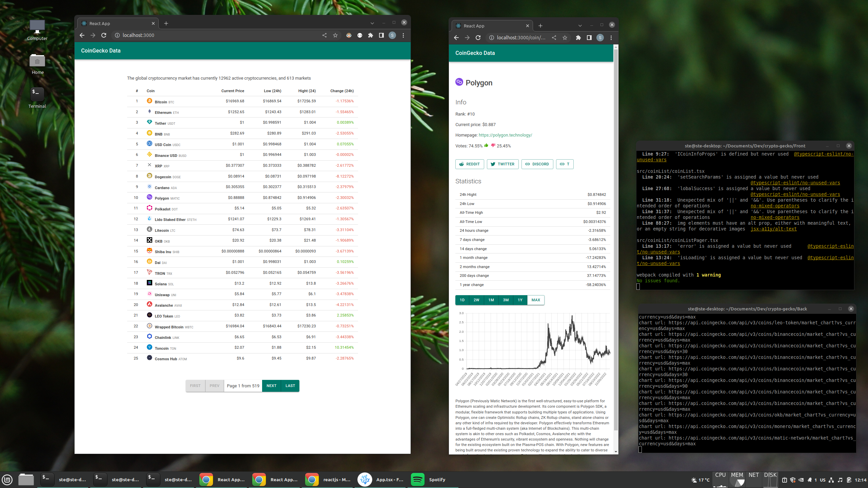
Task: Open the extensions puzzle-piece dropdown
Action: (371, 35)
